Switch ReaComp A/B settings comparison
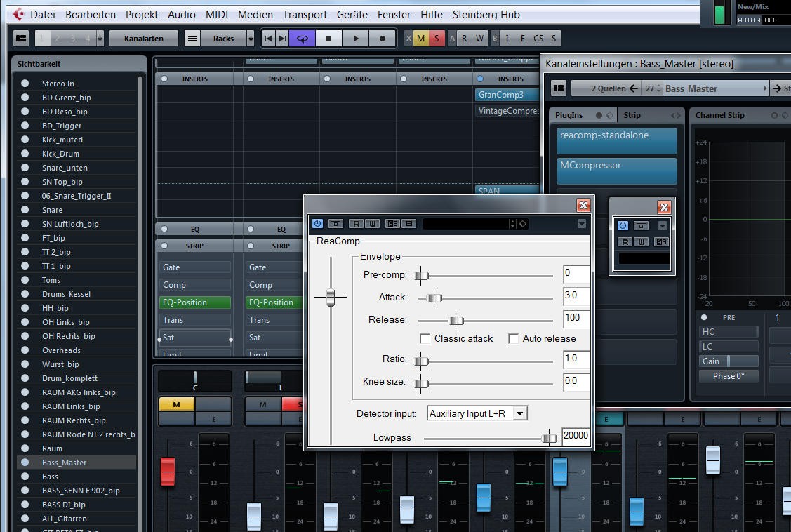Viewport: 791px width, 532px height. pyautogui.click(x=392, y=223)
